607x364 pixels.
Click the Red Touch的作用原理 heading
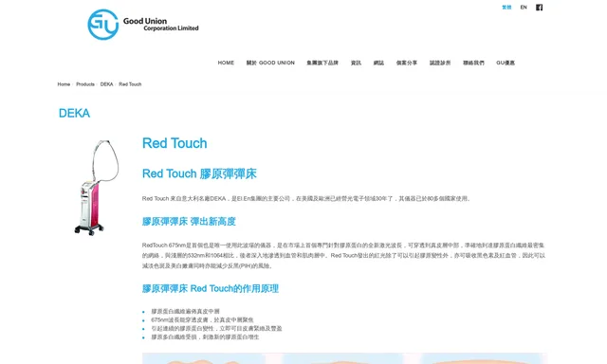click(x=211, y=288)
